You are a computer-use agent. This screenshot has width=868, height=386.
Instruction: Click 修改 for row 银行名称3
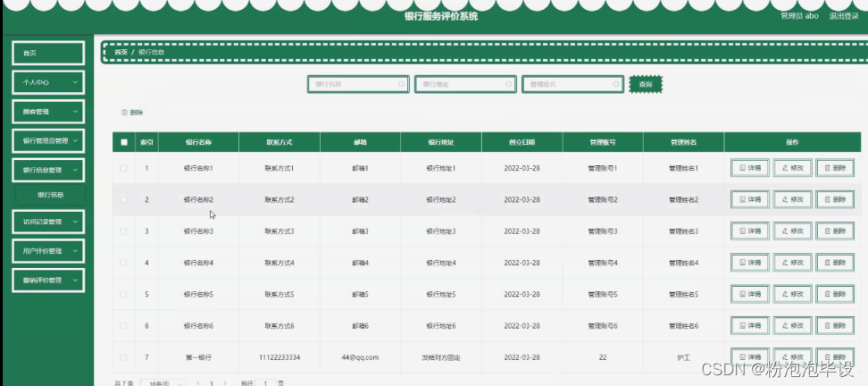tap(793, 231)
